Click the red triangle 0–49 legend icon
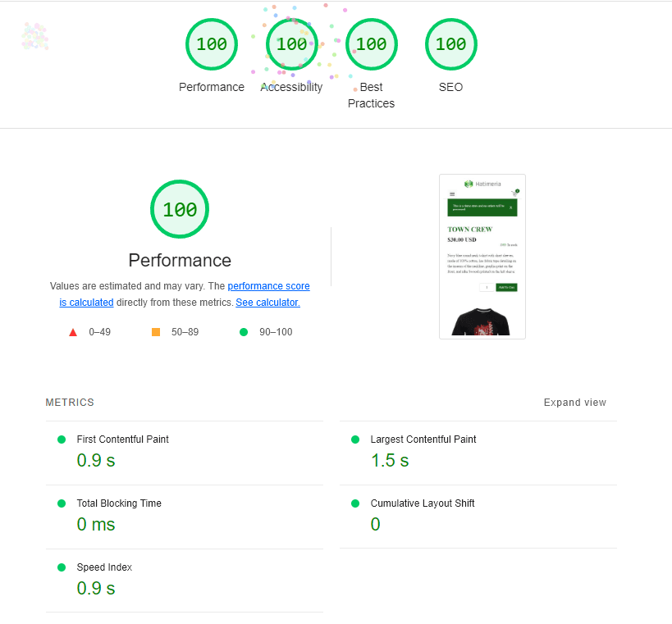672x624 pixels. pos(73,332)
